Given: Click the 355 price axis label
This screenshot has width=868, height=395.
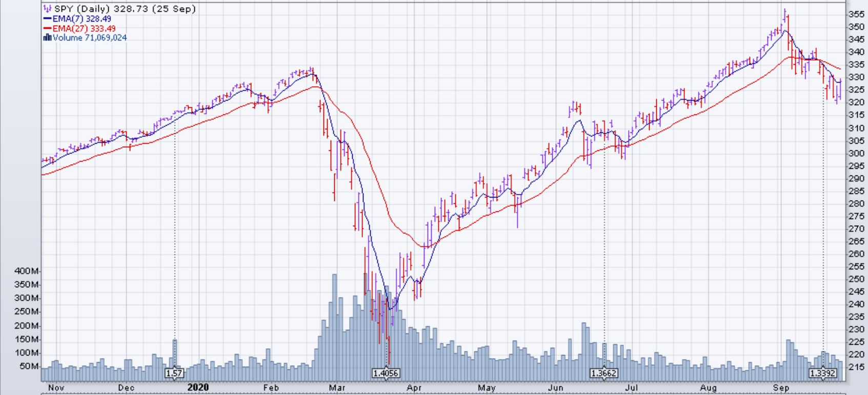Looking at the screenshot, I should pos(857,14).
